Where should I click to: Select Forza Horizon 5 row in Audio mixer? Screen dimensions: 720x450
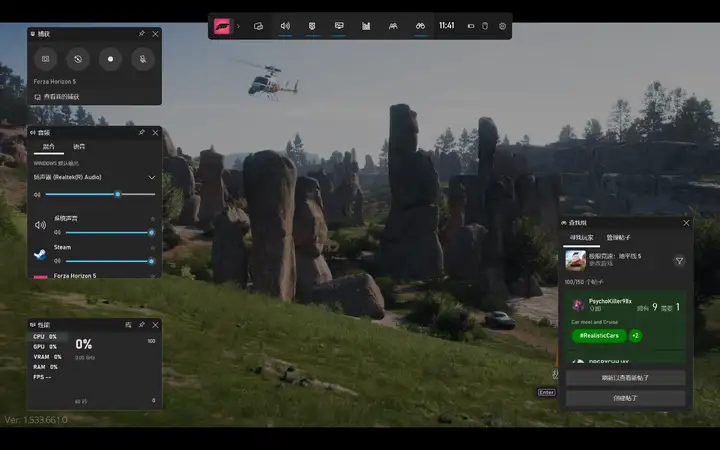tap(95, 276)
